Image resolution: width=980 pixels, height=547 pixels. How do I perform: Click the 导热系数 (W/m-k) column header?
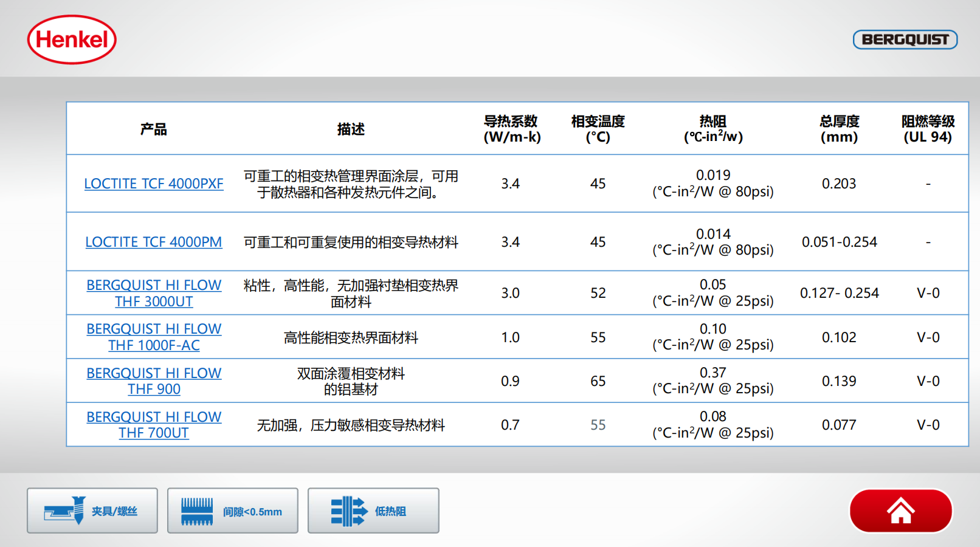click(x=511, y=129)
